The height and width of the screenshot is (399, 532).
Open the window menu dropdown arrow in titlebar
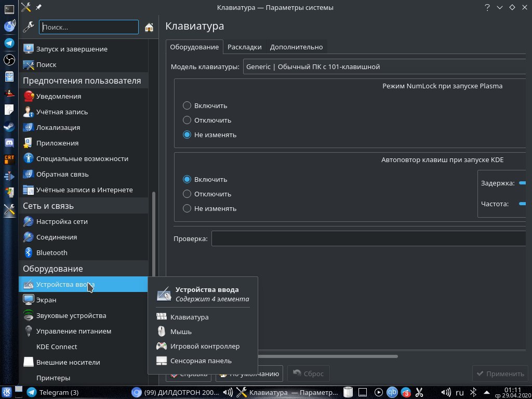click(x=500, y=7)
